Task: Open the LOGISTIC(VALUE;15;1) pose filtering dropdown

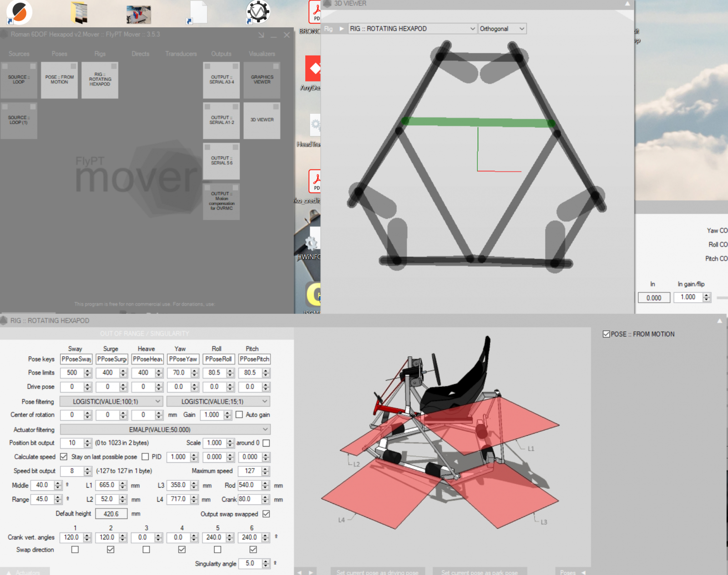Action: point(218,401)
